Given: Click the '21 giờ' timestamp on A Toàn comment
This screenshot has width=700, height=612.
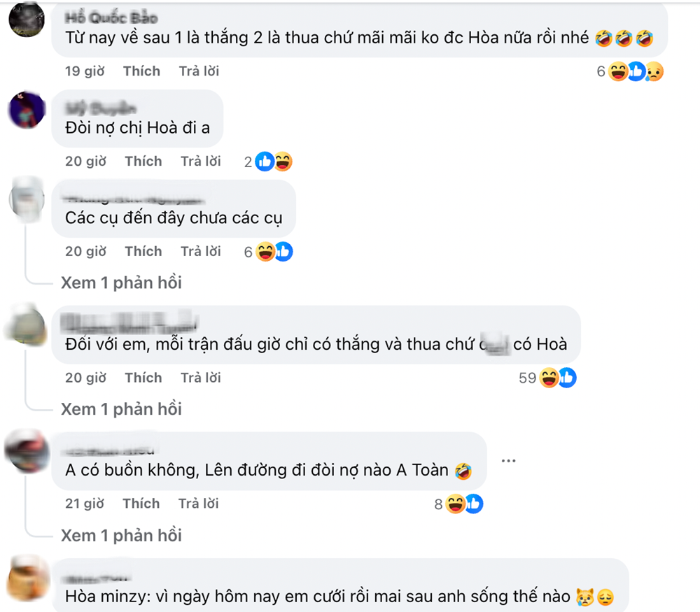Looking at the screenshot, I should [x=86, y=504].
